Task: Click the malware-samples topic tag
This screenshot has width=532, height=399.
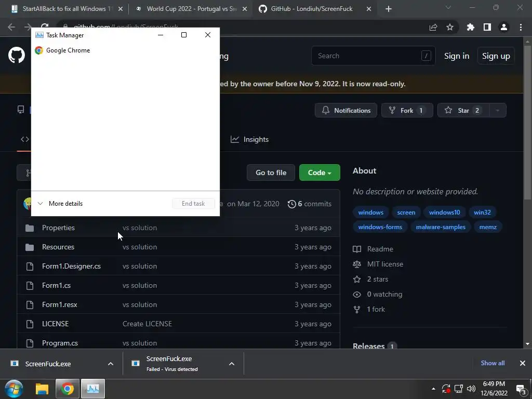Action: tap(441, 227)
